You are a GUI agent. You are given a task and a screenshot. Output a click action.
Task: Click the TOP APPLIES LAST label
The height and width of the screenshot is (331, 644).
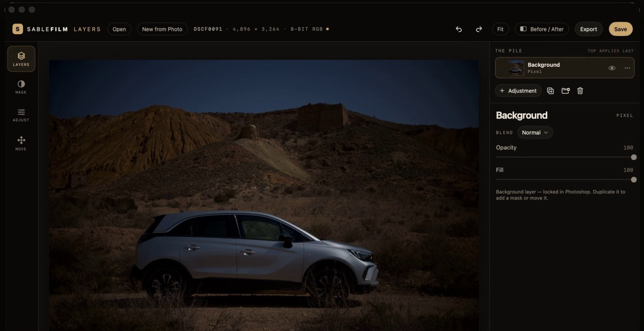pyautogui.click(x=610, y=51)
